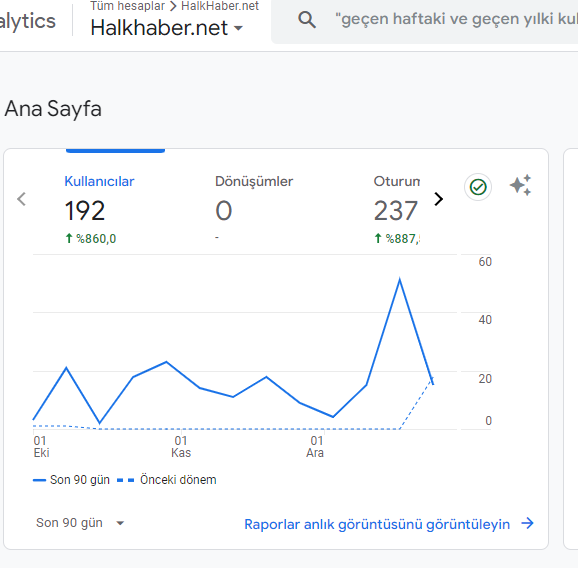578x568 pixels.
Task: Click the HalkHaber.net breadcrumb
Action: point(220,6)
